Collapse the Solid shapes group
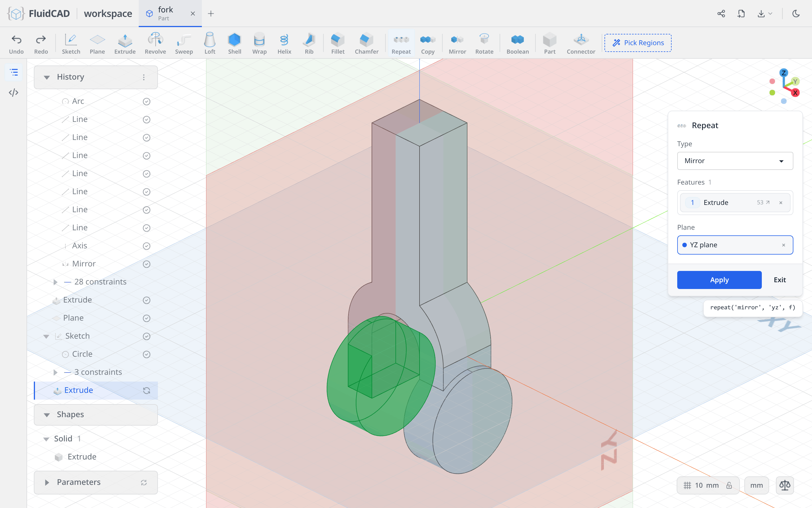Viewport: 812px width, 508px height. tap(46, 439)
